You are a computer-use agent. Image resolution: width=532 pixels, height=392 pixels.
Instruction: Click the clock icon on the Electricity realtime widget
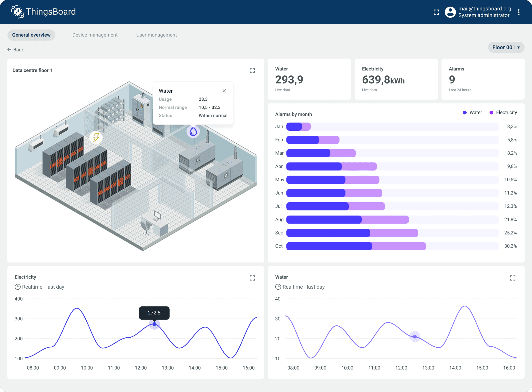tap(18, 287)
